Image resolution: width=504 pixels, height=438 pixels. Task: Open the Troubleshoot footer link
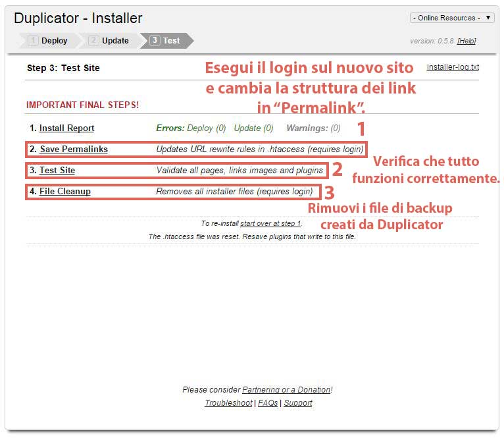pos(228,403)
